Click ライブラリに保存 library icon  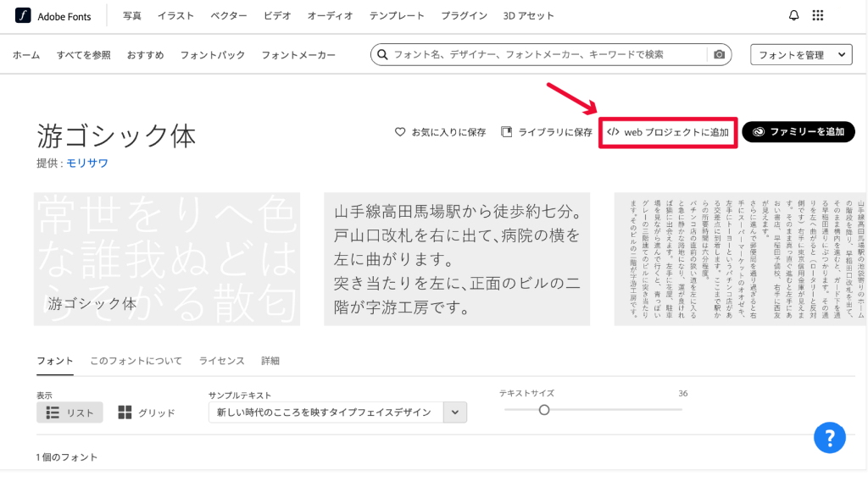507,132
